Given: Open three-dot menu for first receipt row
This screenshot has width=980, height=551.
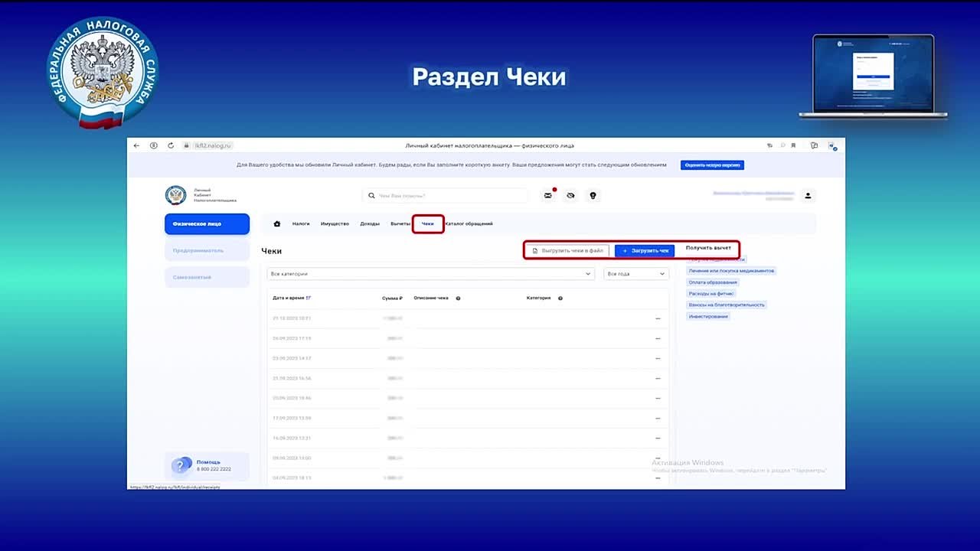Looking at the screenshot, I should (658, 318).
